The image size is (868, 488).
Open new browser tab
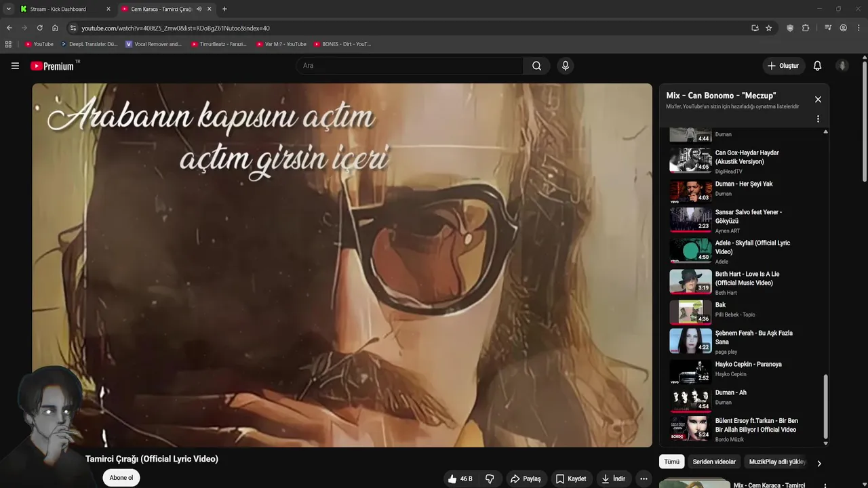[224, 9]
